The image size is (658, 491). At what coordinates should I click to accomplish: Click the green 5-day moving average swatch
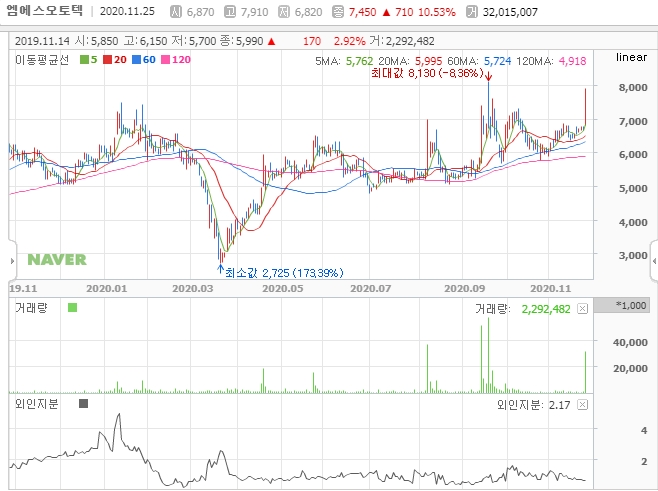84,60
